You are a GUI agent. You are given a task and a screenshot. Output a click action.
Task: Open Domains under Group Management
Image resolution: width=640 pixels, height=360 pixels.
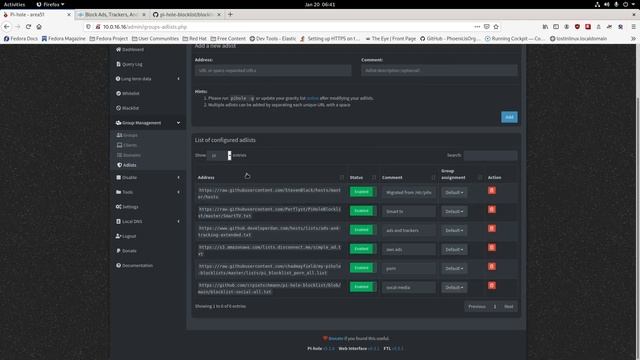tap(129, 155)
